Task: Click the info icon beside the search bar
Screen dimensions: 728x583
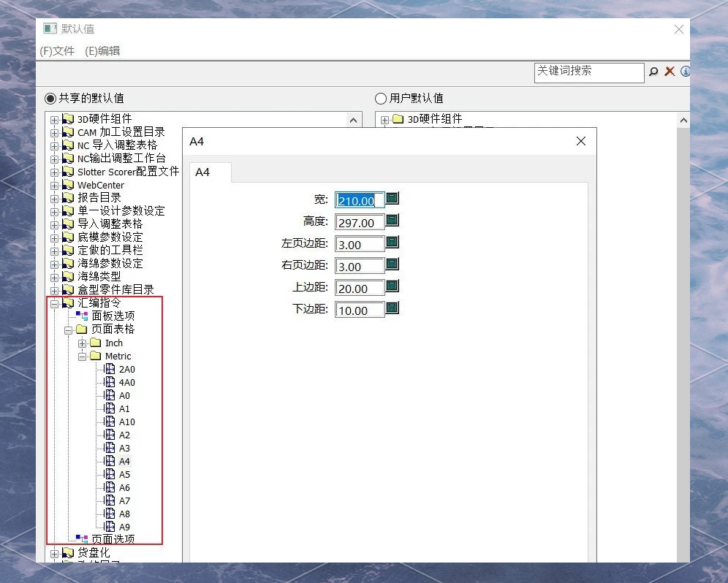Action: pos(685,72)
